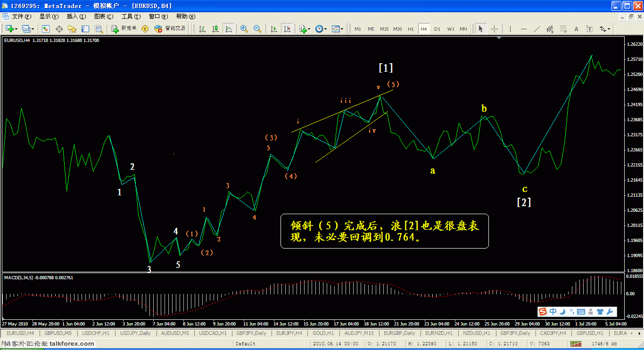The width and height of the screenshot is (644, 350).
Task: Open the MetaEditor yellow diamond icon
Action: coord(145,29)
